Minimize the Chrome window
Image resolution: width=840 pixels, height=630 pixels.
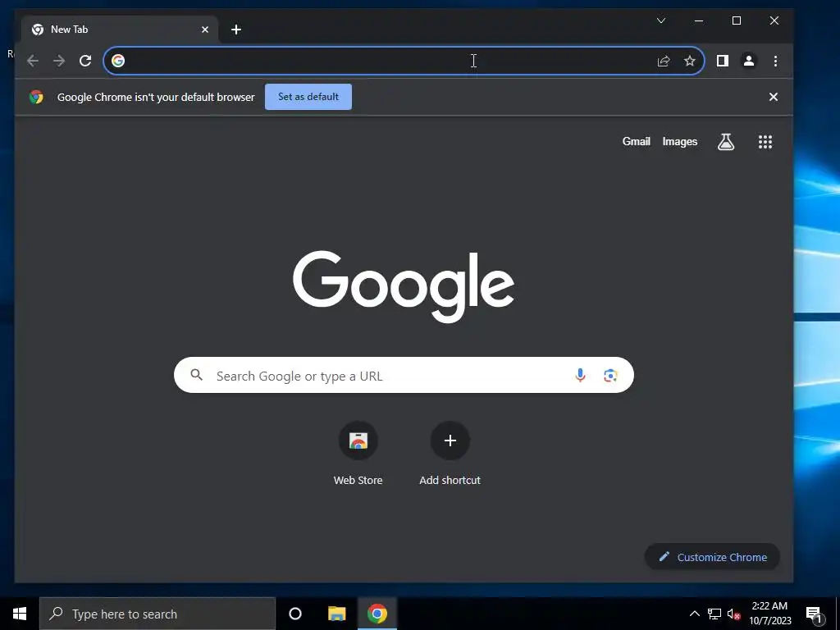(699, 21)
